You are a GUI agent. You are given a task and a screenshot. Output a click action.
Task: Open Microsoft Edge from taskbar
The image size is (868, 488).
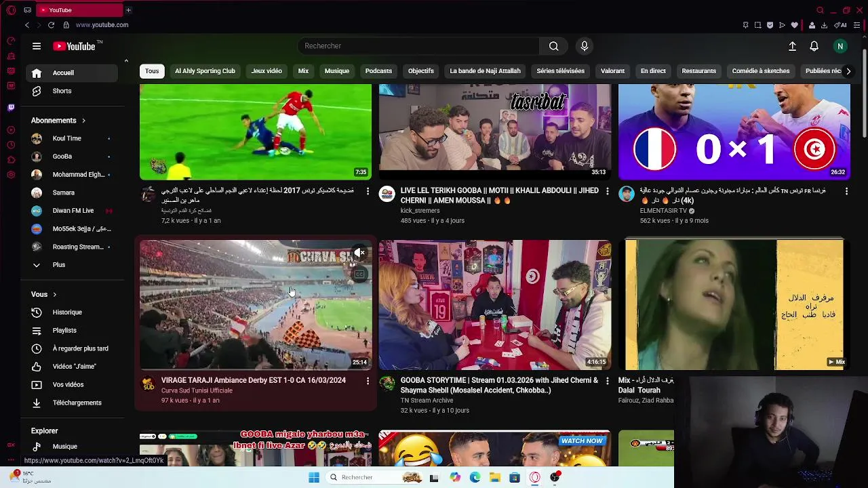click(x=475, y=477)
